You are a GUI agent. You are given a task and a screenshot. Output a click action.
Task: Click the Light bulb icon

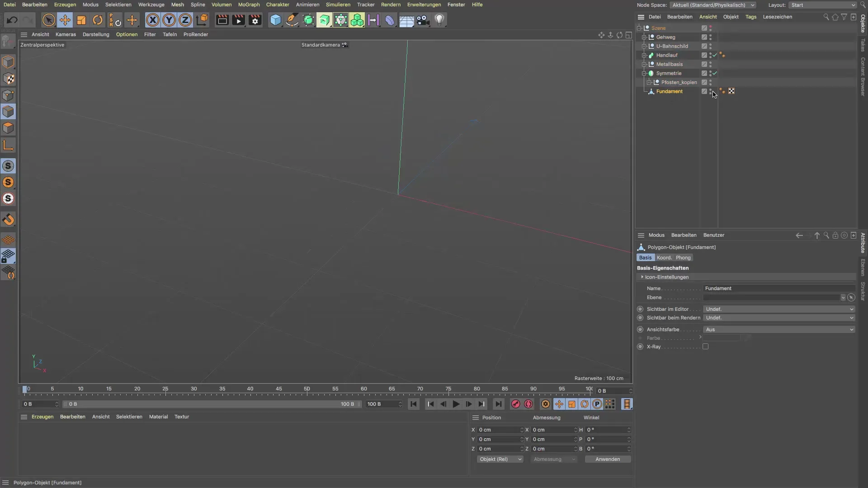439,20
